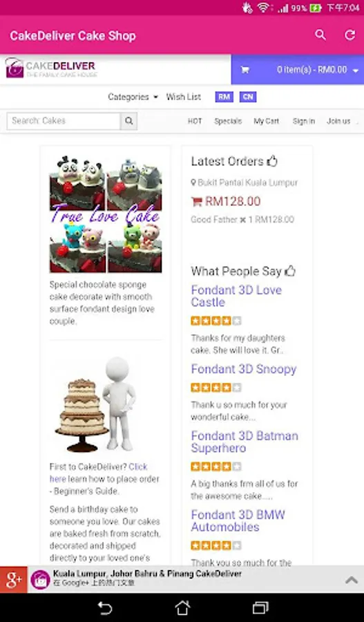
Task: Open the Android recent apps icon
Action: (x=260, y=607)
